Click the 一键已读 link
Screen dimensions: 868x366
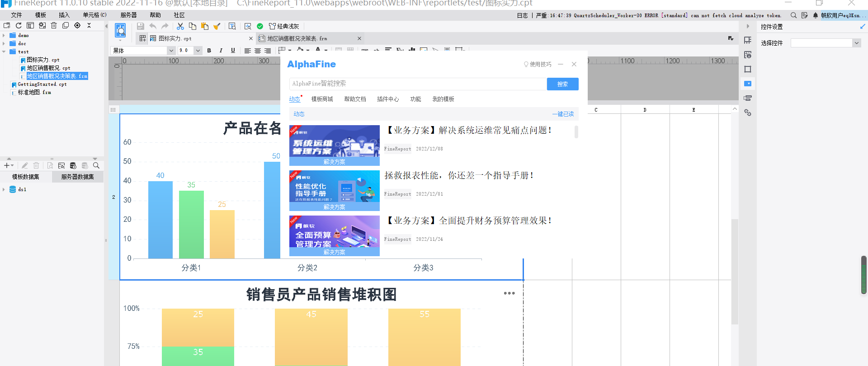tap(563, 114)
